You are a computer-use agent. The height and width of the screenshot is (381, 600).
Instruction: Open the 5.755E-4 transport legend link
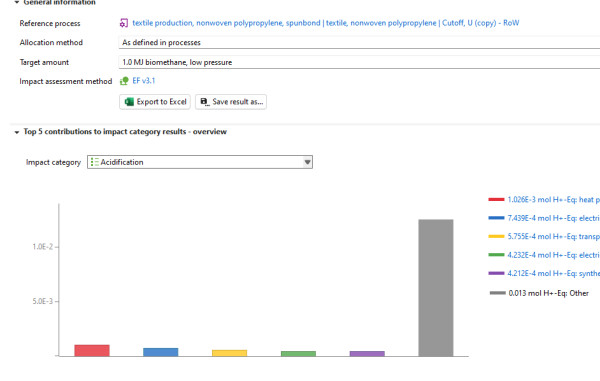pyautogui.click(x=554, y=236)
